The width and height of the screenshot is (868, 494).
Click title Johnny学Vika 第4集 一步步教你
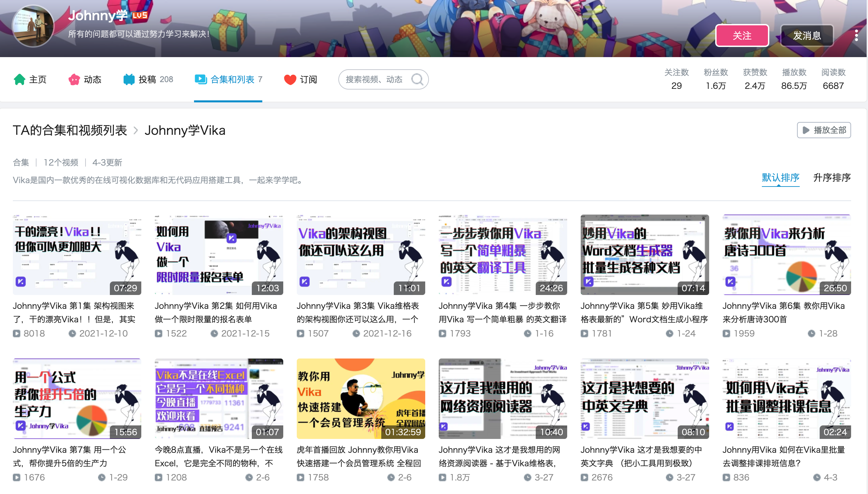503,313
